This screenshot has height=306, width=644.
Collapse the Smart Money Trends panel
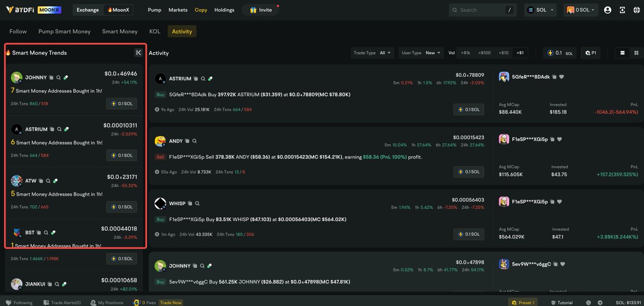point(138,53)
